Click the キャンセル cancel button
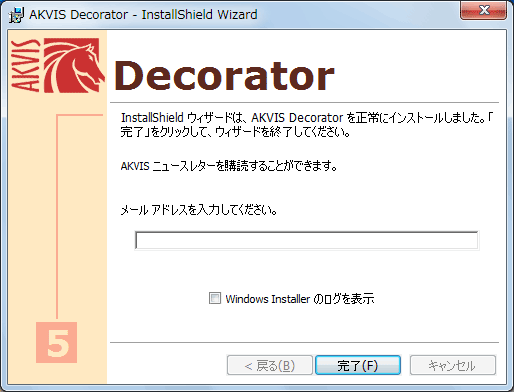This screenshot has width=514, height=392. coord(453,365)
